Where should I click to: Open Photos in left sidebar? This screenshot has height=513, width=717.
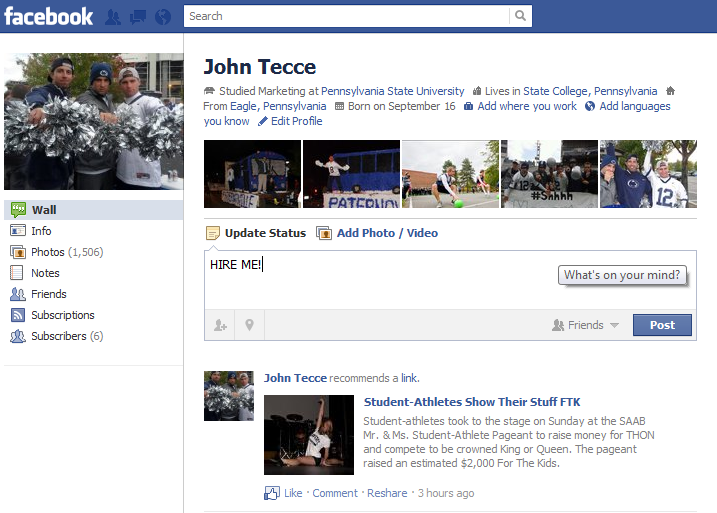(48, 252)
